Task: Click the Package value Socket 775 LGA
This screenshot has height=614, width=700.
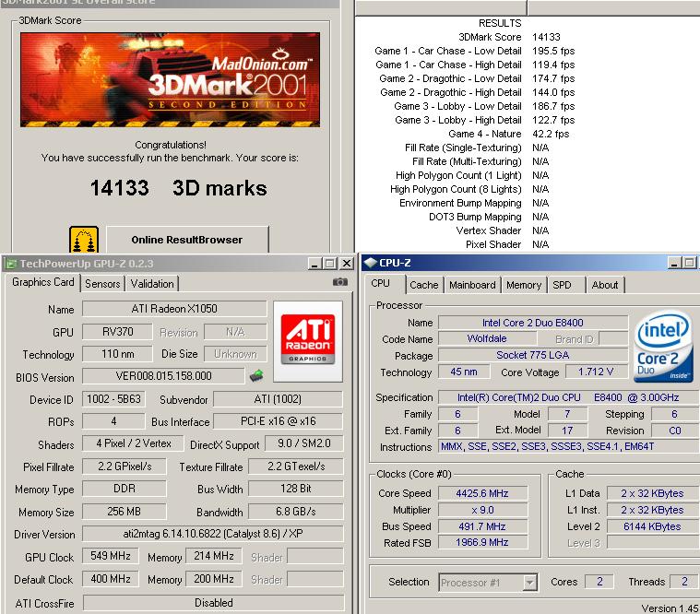Action: (x=533, y=355)
